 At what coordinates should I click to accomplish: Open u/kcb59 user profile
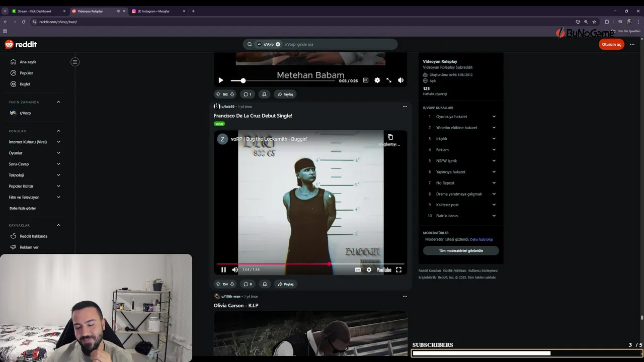click(227, 107)
